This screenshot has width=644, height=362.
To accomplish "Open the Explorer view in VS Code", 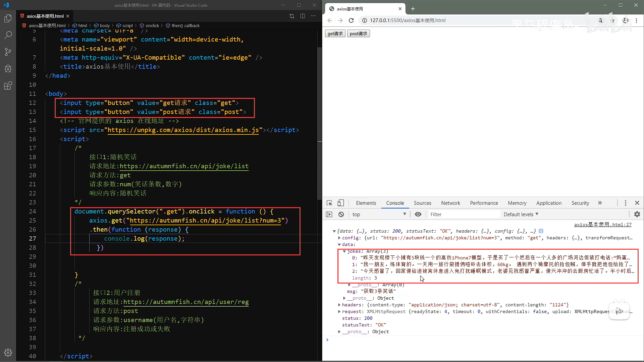I will pyautogui.click(x=8, y=18).
